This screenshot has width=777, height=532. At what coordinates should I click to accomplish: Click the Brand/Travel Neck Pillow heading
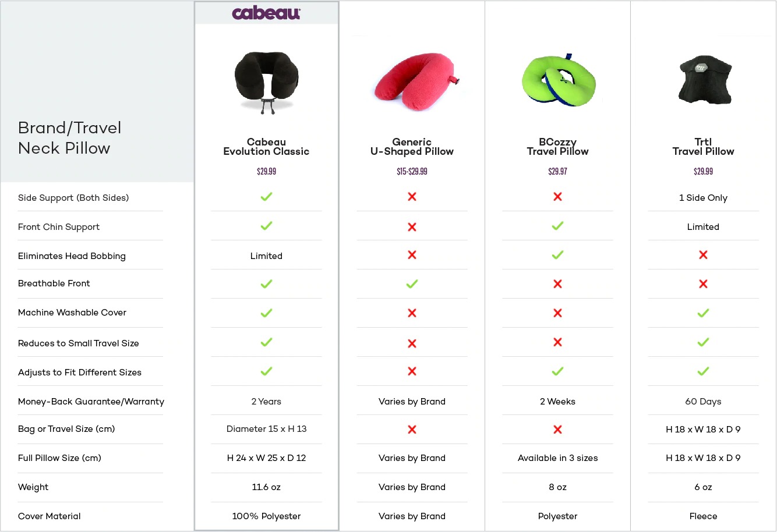[70, 138]
